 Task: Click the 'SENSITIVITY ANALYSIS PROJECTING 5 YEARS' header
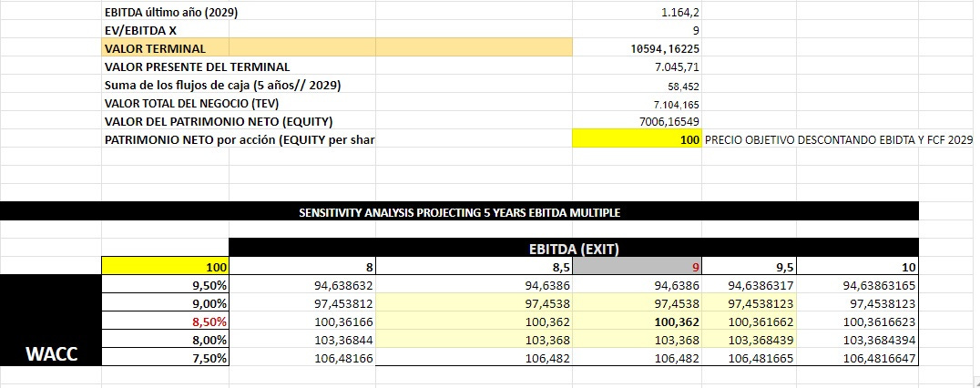[x=459, y=212]
